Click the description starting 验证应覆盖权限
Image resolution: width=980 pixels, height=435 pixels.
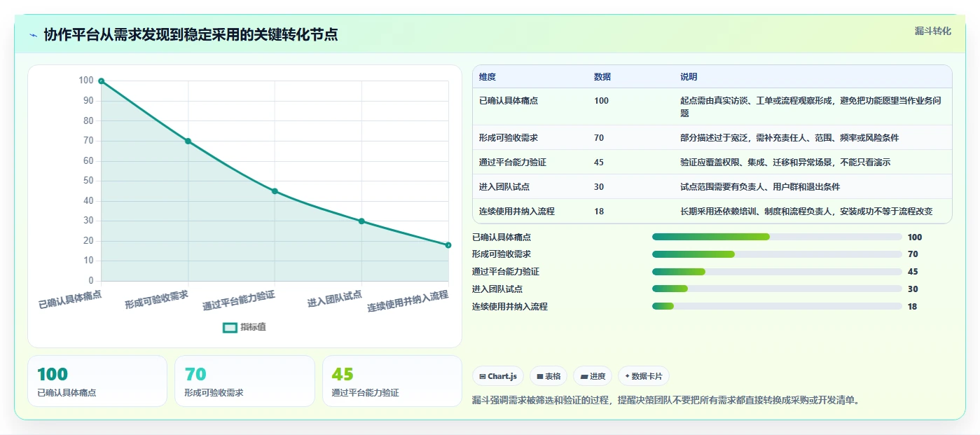click(785, 163)
